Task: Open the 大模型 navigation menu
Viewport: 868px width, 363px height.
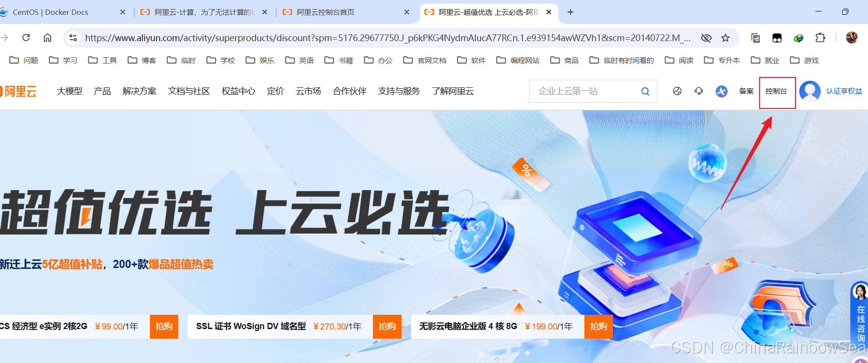Action: tap(70, 91)
